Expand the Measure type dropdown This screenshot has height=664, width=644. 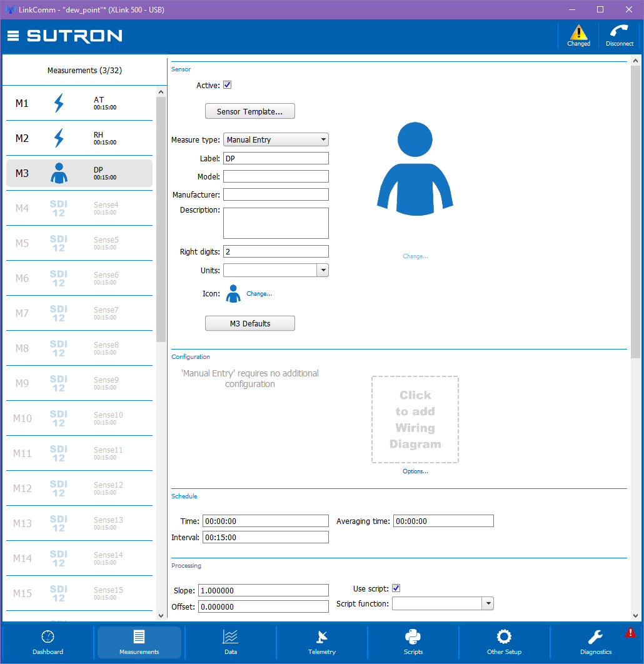276,140
